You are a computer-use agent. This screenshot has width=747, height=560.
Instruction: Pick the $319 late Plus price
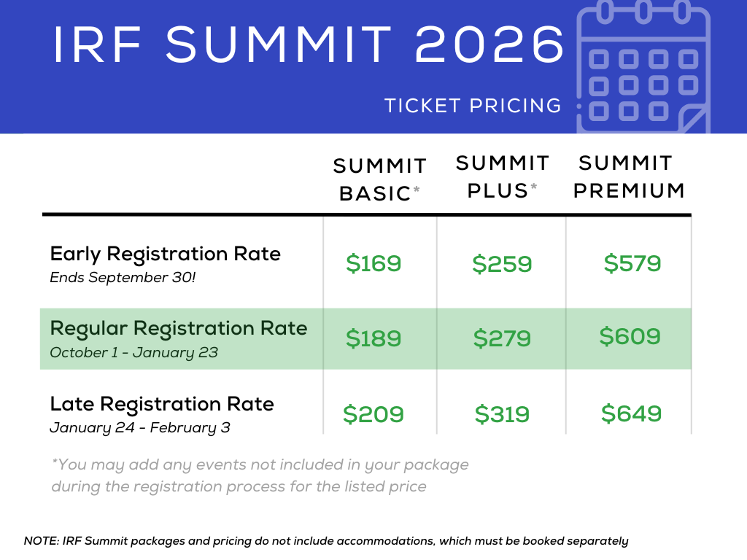502,415
